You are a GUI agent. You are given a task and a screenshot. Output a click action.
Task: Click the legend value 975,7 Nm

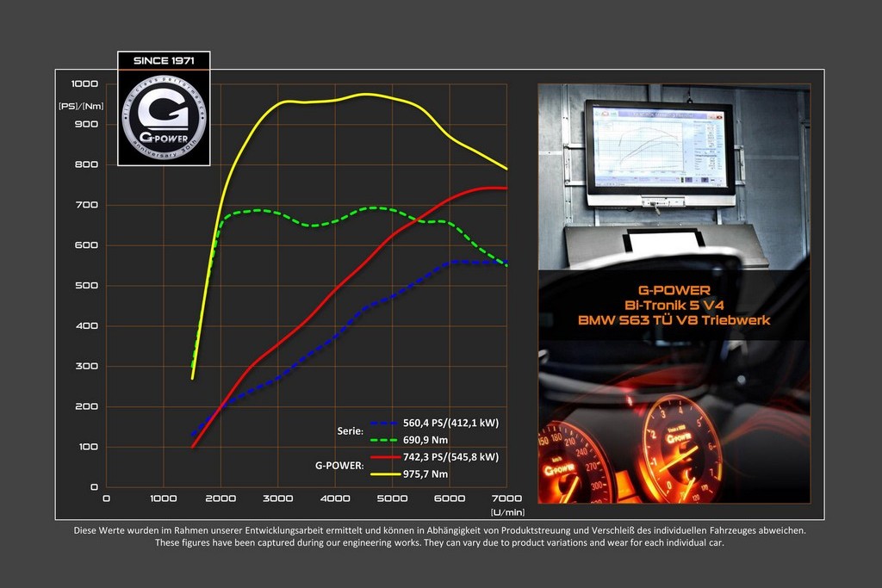click(x=425, y=473)
